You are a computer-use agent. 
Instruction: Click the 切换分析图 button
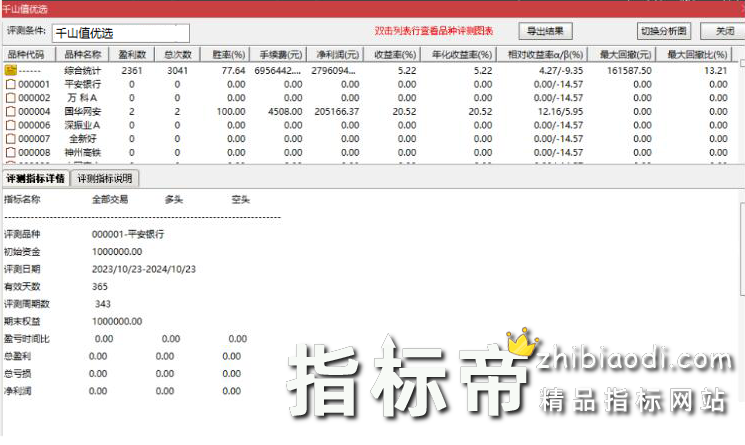[663, 31]
